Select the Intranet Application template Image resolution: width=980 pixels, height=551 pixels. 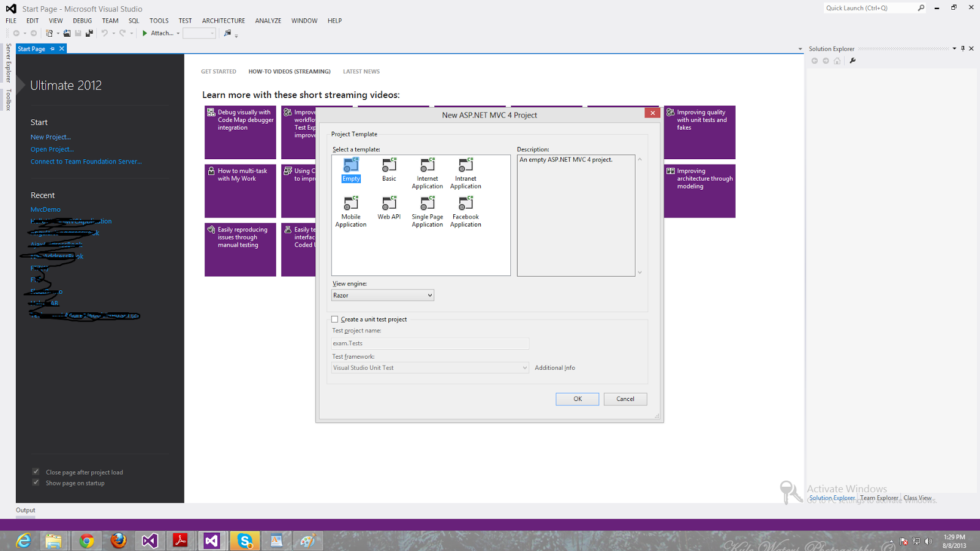tap(466, 174)
